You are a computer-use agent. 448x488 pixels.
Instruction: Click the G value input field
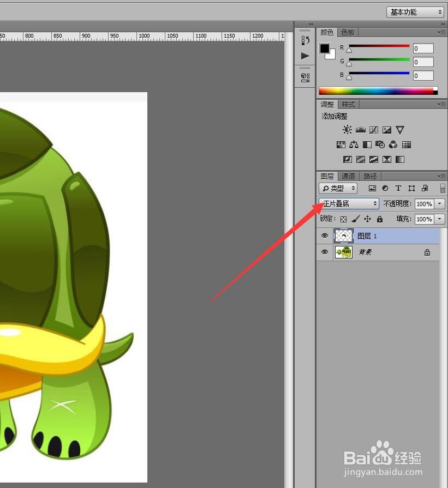[x=423, y=62]
